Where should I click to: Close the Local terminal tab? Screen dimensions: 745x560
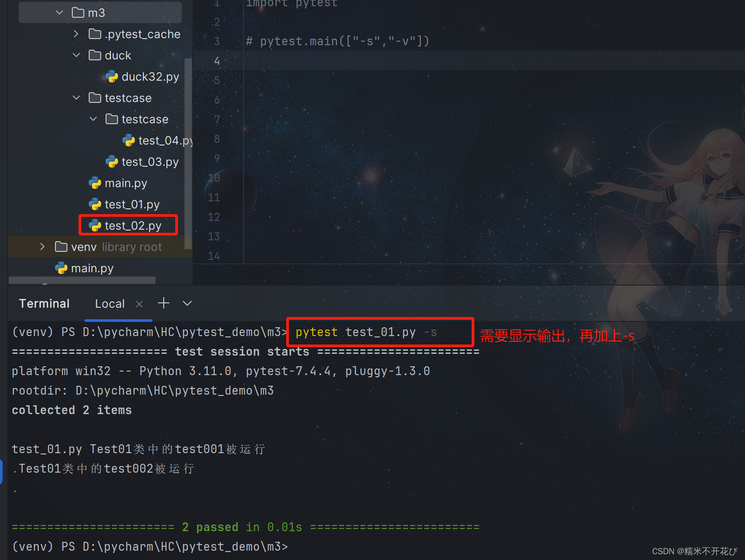139,304
